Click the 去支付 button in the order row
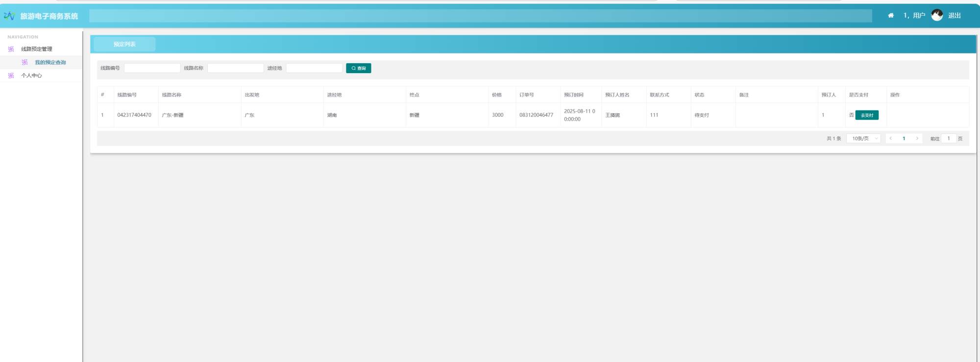The width and height of the screenshot is (980, 362). (866, 115)
